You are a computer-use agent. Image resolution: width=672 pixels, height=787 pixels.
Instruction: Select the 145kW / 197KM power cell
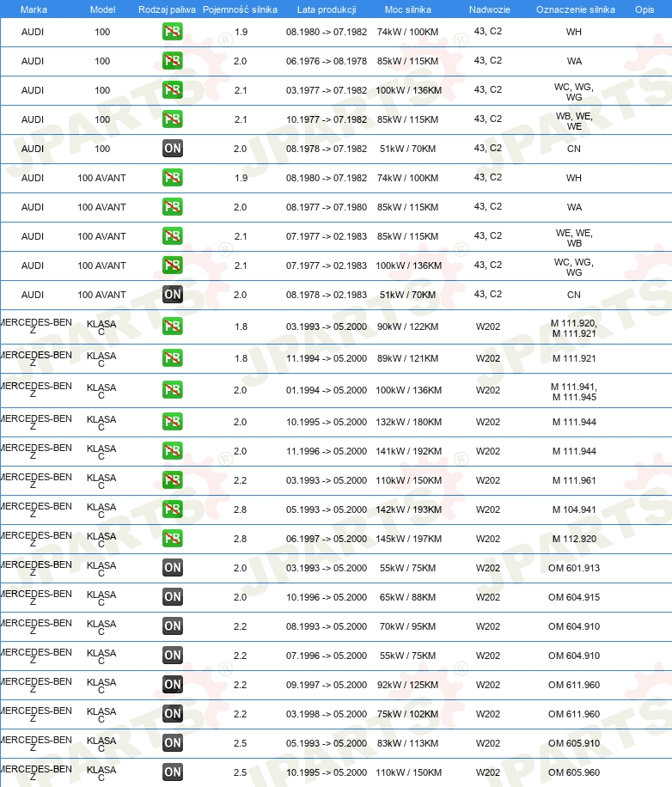[x=409, y=539]
